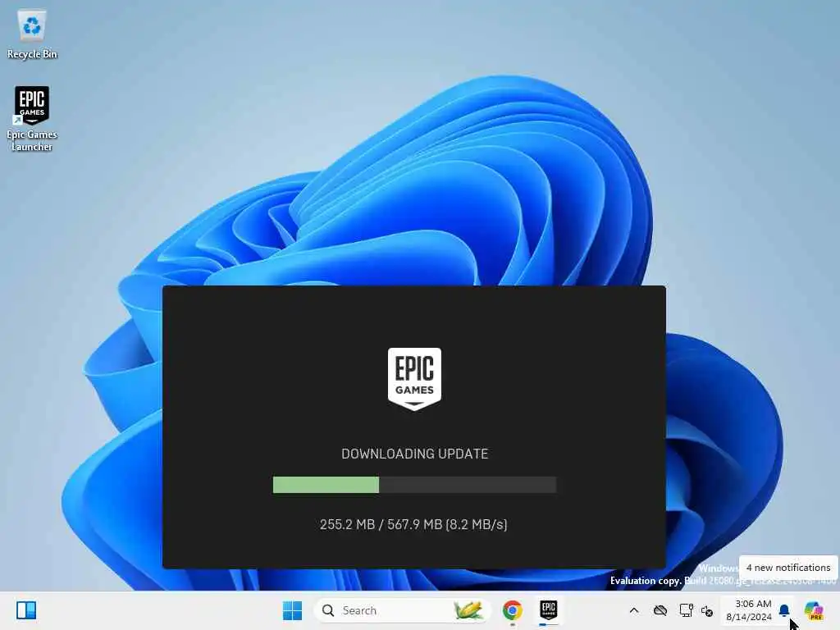This screenshot has width=840, height=630.
Task: Click the Epic Games logo in updater window
Action: point(414,379)
